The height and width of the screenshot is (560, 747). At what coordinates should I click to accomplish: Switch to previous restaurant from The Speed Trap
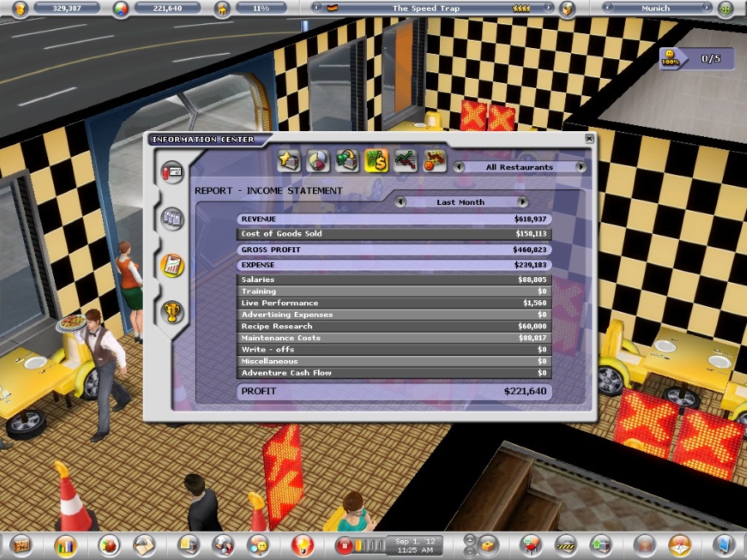pos(316,7)
